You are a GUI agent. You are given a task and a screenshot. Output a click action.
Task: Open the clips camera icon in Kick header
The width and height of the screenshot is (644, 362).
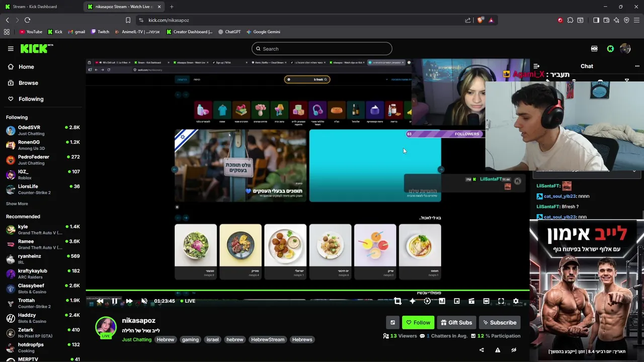click(594, 49)
